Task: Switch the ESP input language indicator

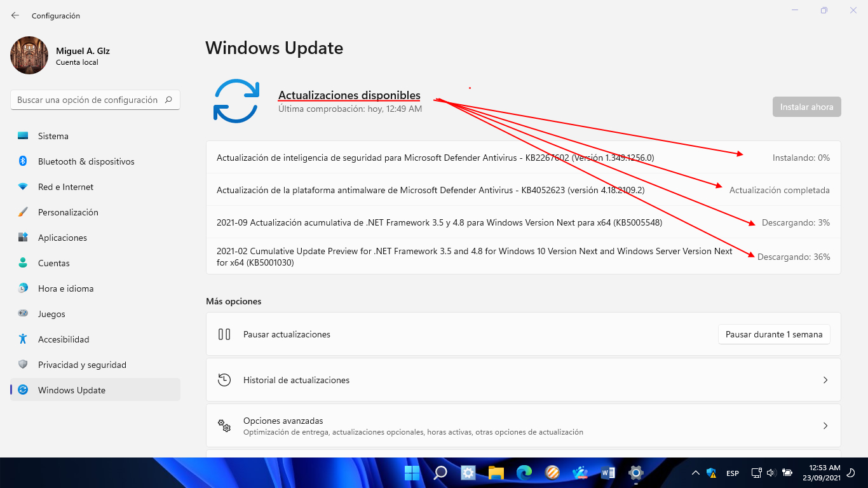Action: (733, 473)
